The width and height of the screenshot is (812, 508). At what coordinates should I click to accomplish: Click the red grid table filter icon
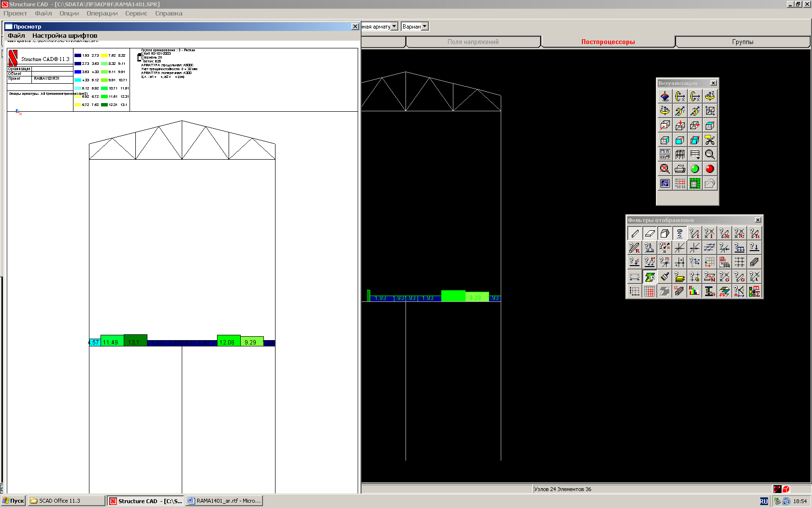tap(650, 291)
